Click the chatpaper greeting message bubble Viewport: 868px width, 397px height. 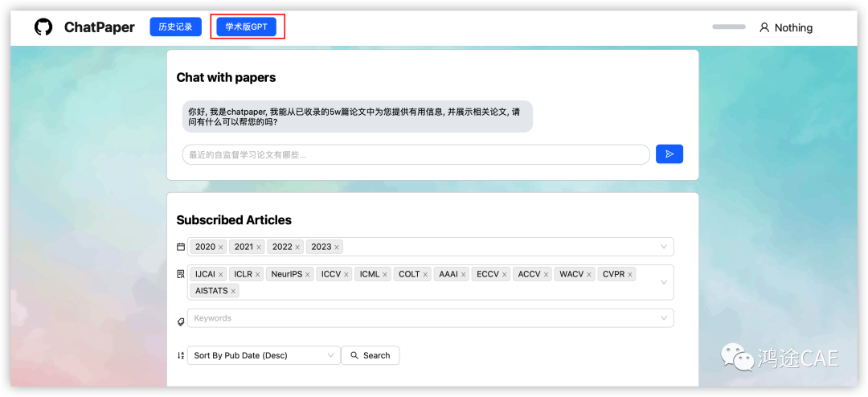tap(358, 117)
